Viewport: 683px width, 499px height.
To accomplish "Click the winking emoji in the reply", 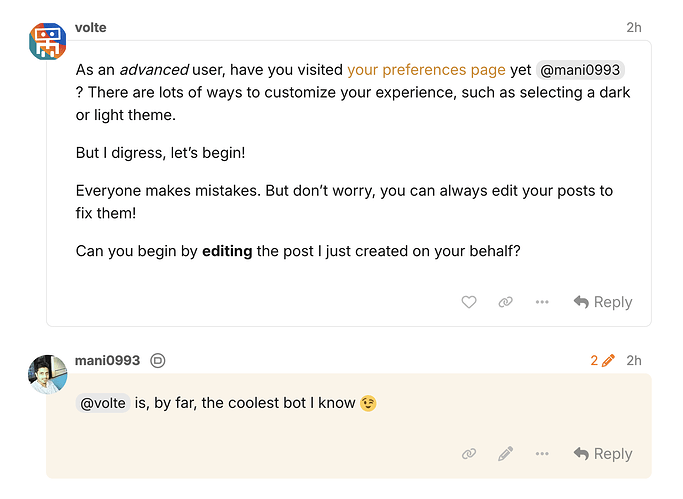I will [368, 403].
